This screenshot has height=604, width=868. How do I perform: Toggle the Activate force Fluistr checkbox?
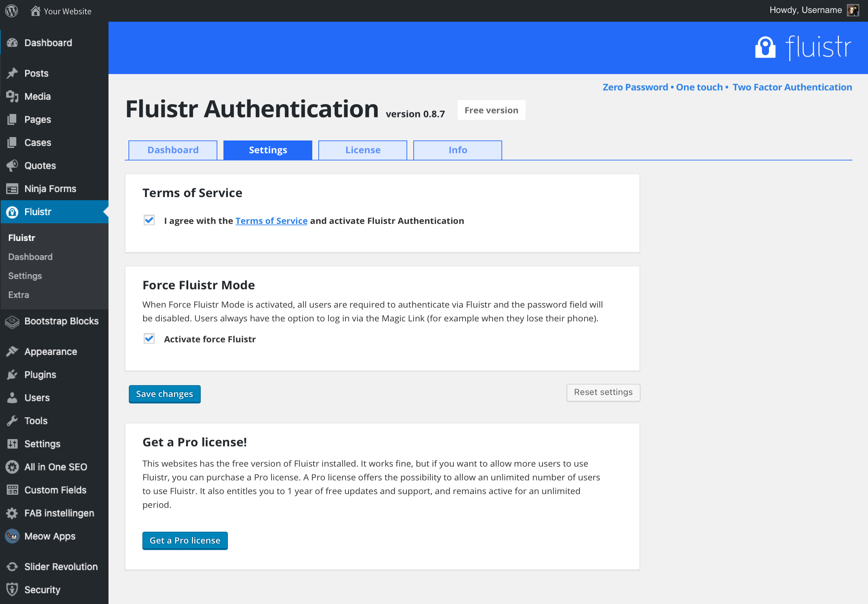click(149, 338)
